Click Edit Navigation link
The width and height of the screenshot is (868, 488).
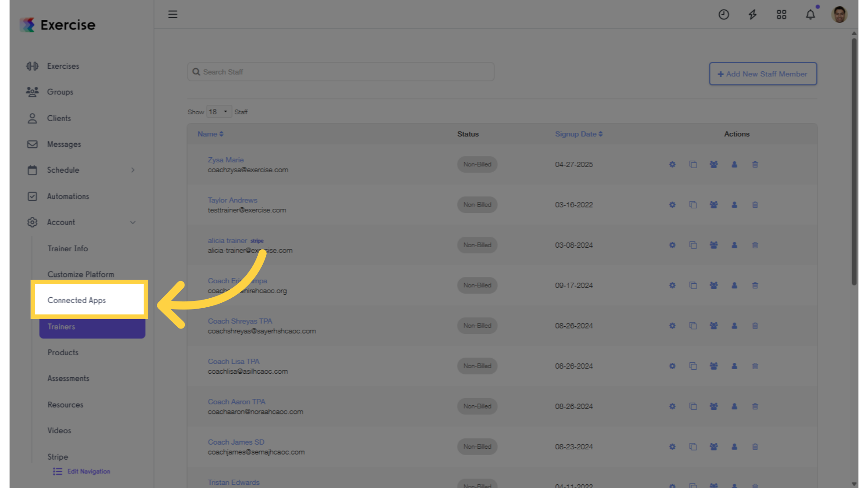pyautogui.click(x=82, y=471)
